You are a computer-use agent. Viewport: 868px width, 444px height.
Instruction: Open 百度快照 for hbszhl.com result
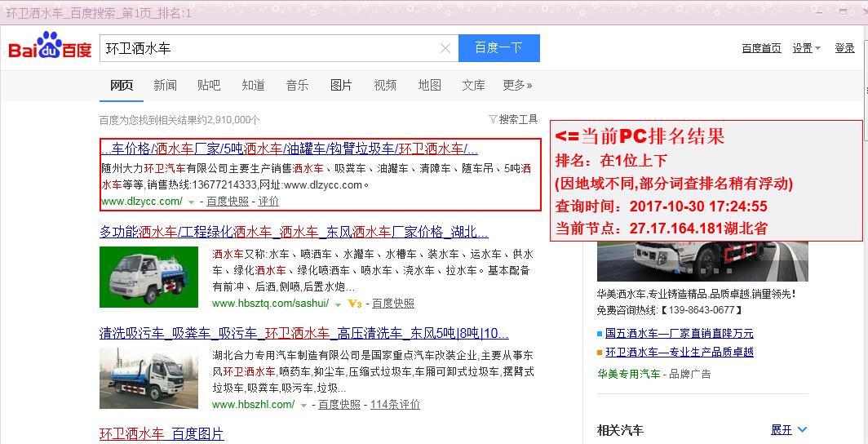point(339,405)
